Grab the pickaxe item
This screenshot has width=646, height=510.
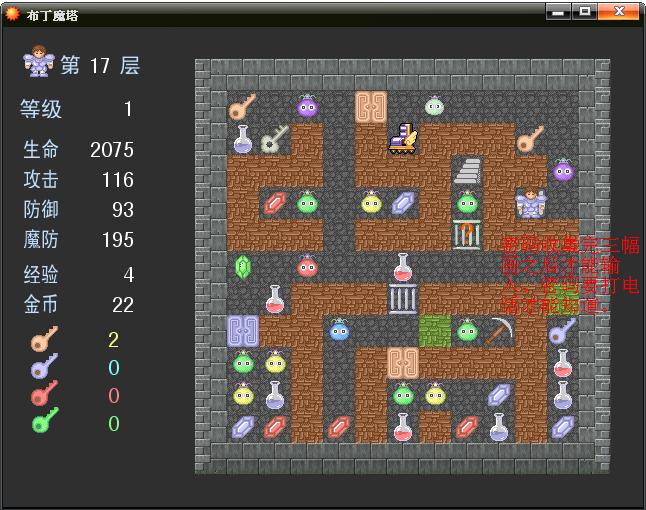[x=499, y=331]
